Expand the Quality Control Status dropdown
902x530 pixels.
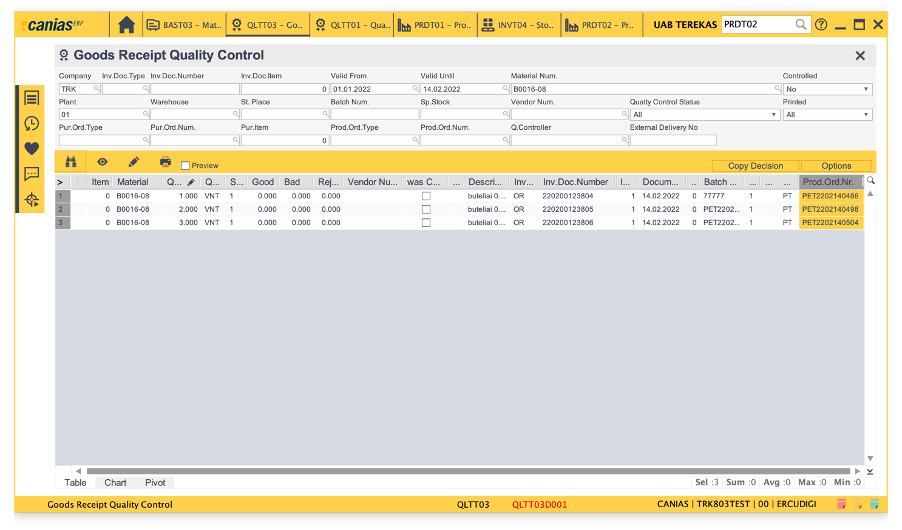click(704, 115)
